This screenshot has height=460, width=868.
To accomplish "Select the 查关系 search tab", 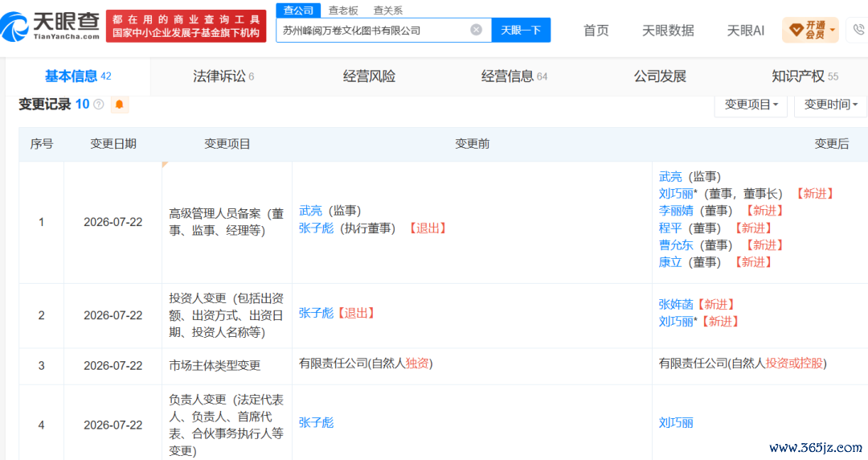I will (388, 10).
